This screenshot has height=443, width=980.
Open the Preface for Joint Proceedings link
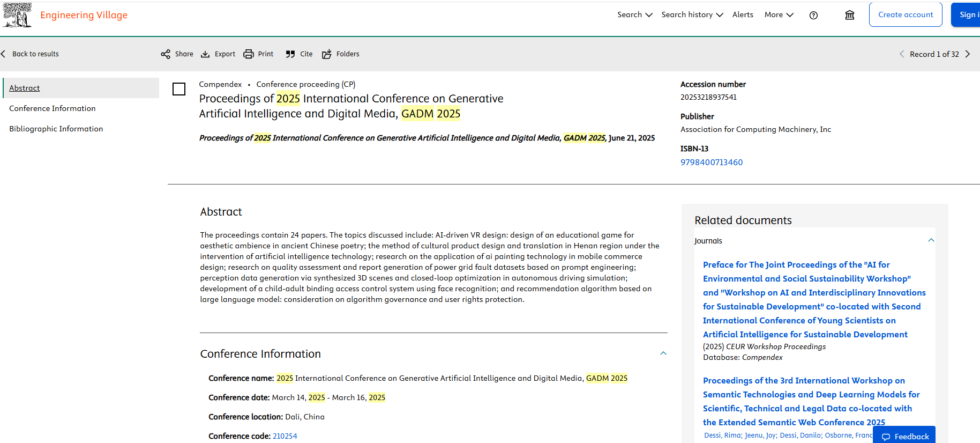pos(814,299)
